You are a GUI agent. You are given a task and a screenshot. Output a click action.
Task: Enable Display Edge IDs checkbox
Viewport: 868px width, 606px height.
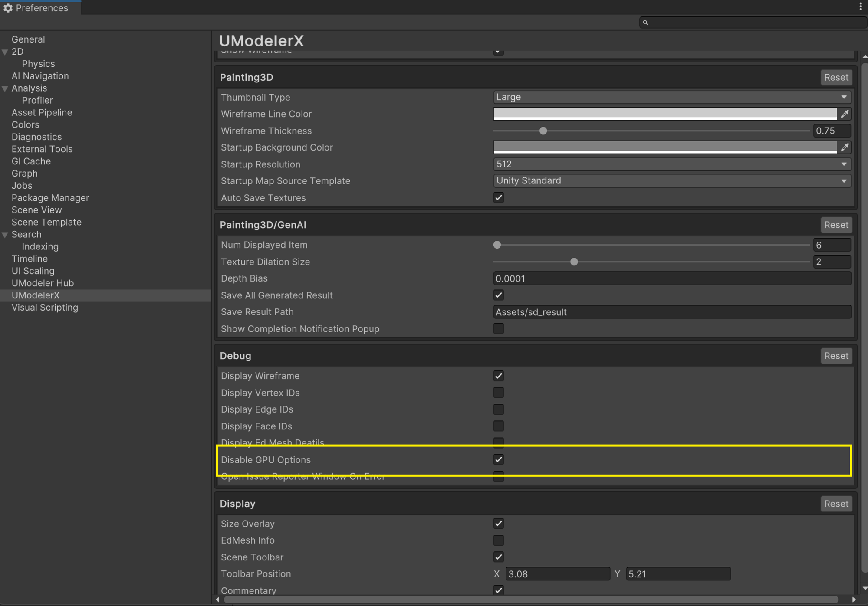499,409
